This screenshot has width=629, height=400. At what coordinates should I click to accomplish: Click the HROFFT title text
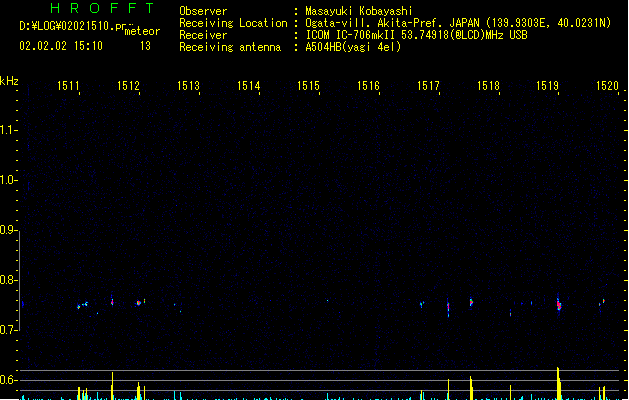[102, 8]
